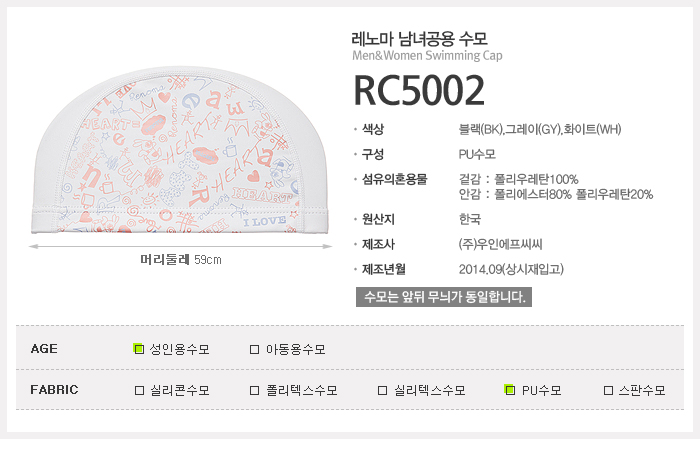Uncheck the 성인용수모 checkbox
The width and height of the screenshot is (700, 449).
pyautogui.click(x=139, y=349)
